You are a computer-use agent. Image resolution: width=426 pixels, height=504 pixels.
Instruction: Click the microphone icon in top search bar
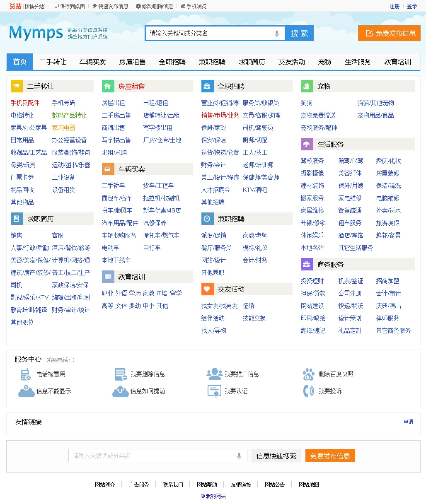point(277,34)
